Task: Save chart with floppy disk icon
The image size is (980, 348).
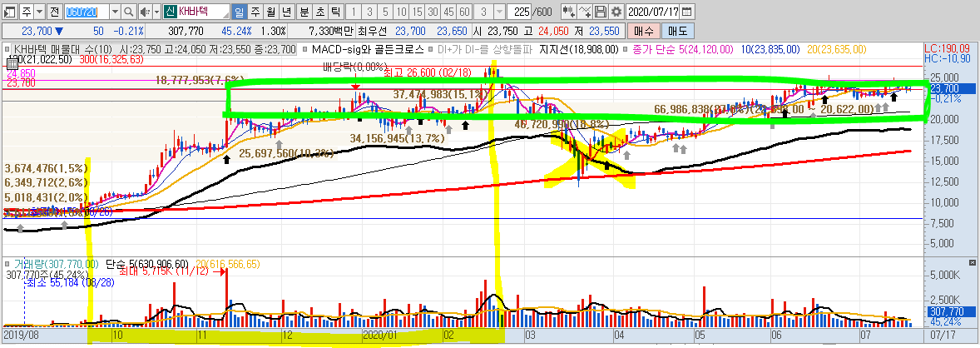Action: point(600,12)
